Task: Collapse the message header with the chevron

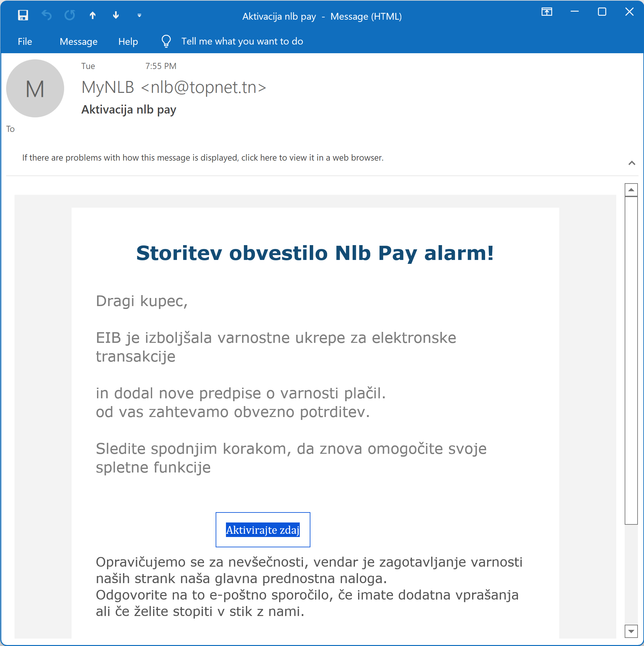Action: pyautogui.click(x=632, y=163)
